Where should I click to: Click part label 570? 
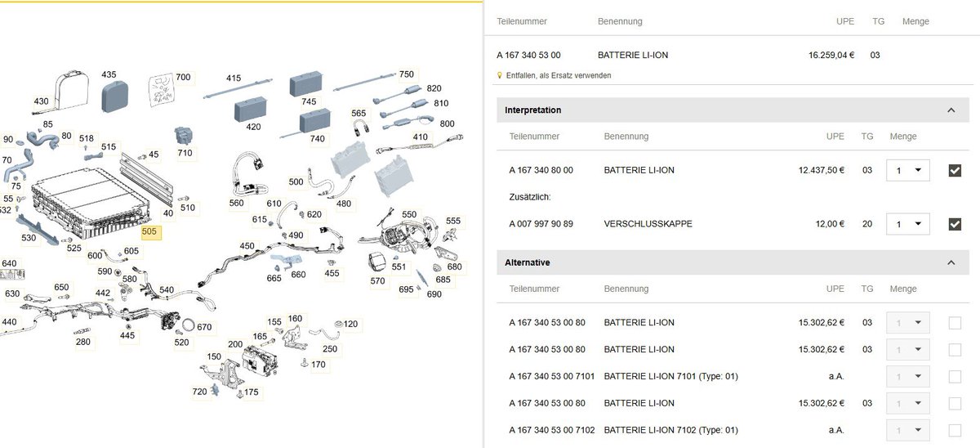pos(377,280)
